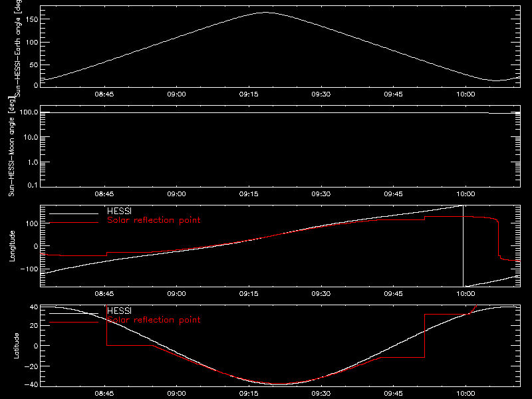Viewport: 532px width, 399px height.
Task: Click the 0.1 tick on Moon angle axis
Action: click(33, 186)
